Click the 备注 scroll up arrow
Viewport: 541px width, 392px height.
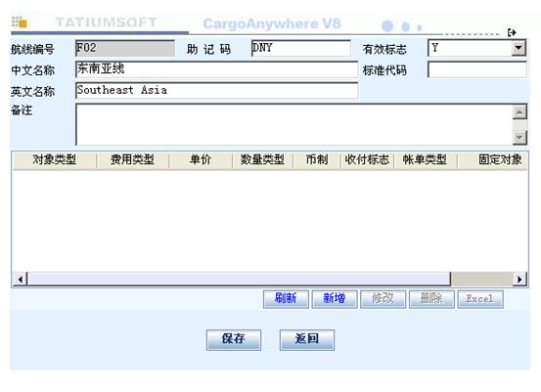tap(519, 112)
